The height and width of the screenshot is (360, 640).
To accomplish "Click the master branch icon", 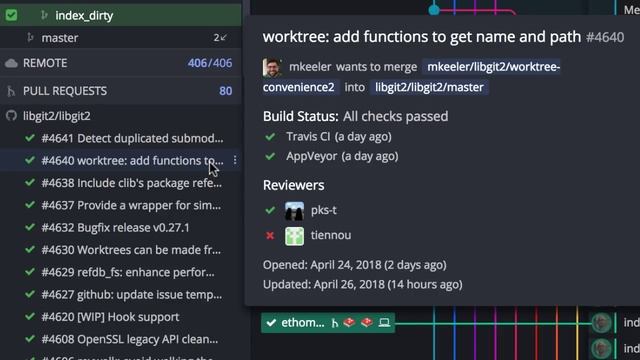I will pyautogui.click(x=30, y=38).
